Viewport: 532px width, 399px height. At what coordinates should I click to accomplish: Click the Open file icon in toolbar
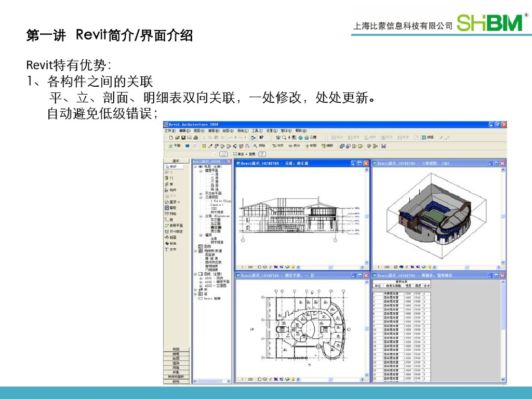click(x=177, y=138)
